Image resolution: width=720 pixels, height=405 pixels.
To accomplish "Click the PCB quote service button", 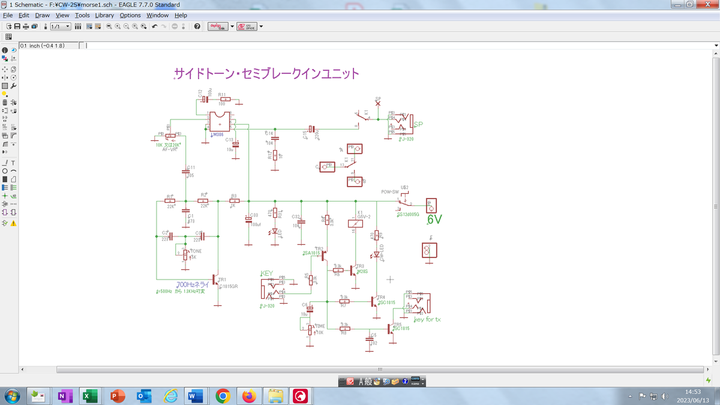I will coord(248,26).
